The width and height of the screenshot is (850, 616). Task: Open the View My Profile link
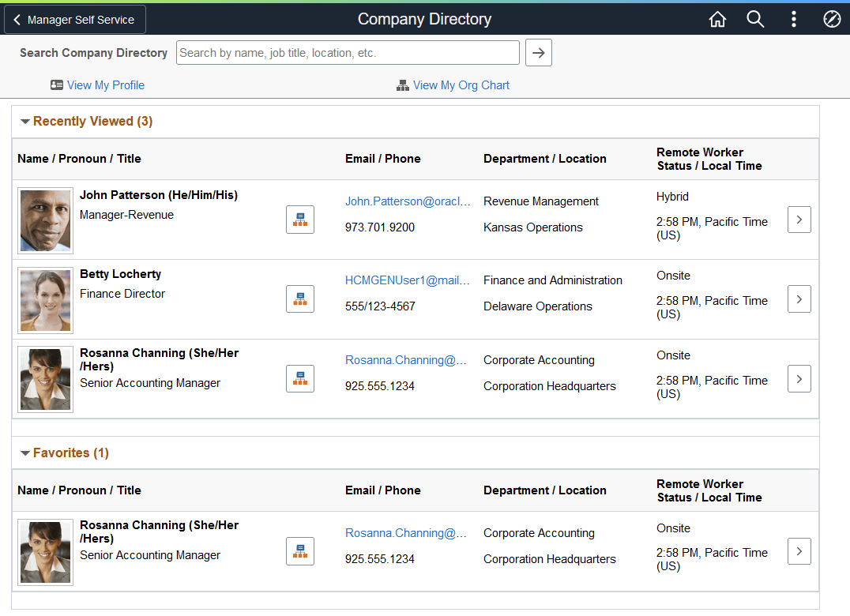point(105,85)
